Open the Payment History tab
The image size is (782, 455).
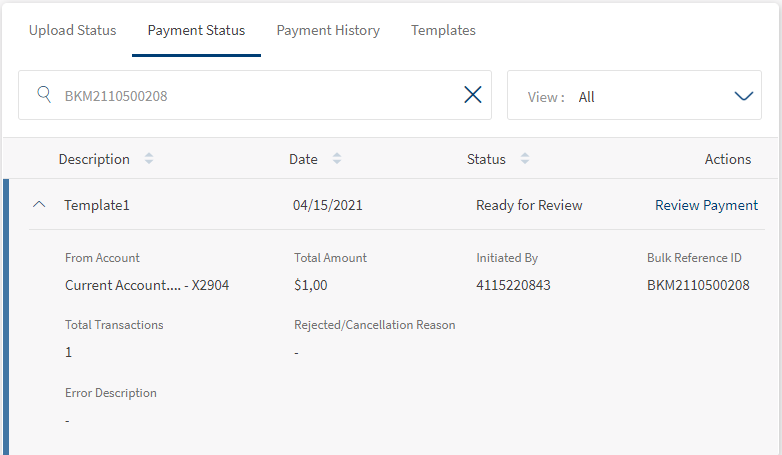click(328, 30)
